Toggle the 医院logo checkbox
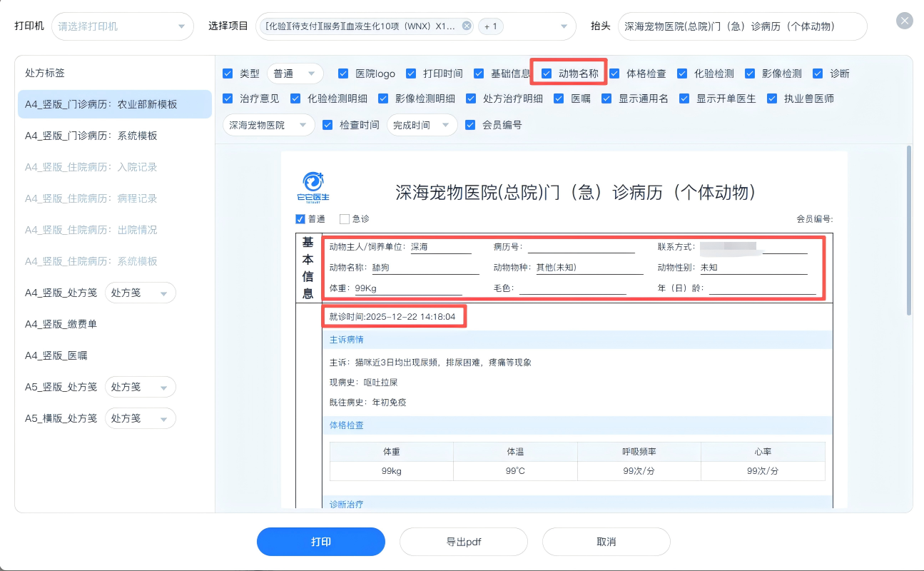 pos(343,74)
